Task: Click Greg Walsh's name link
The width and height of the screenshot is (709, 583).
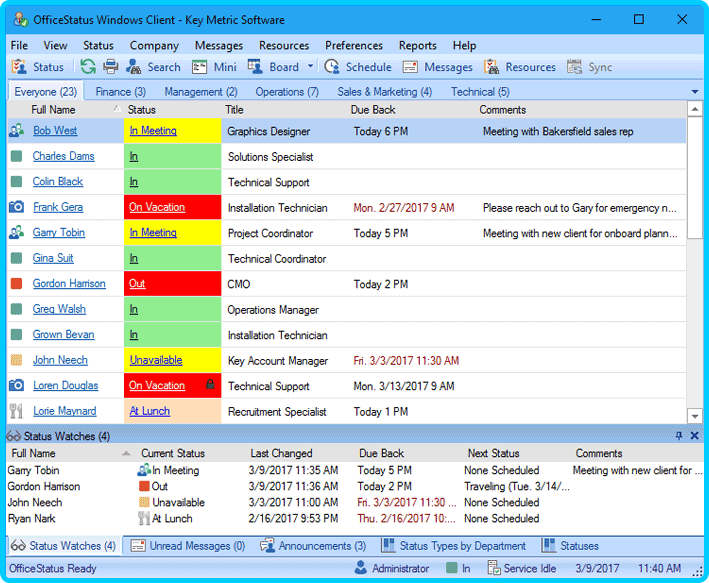Action: click(59, 309)
